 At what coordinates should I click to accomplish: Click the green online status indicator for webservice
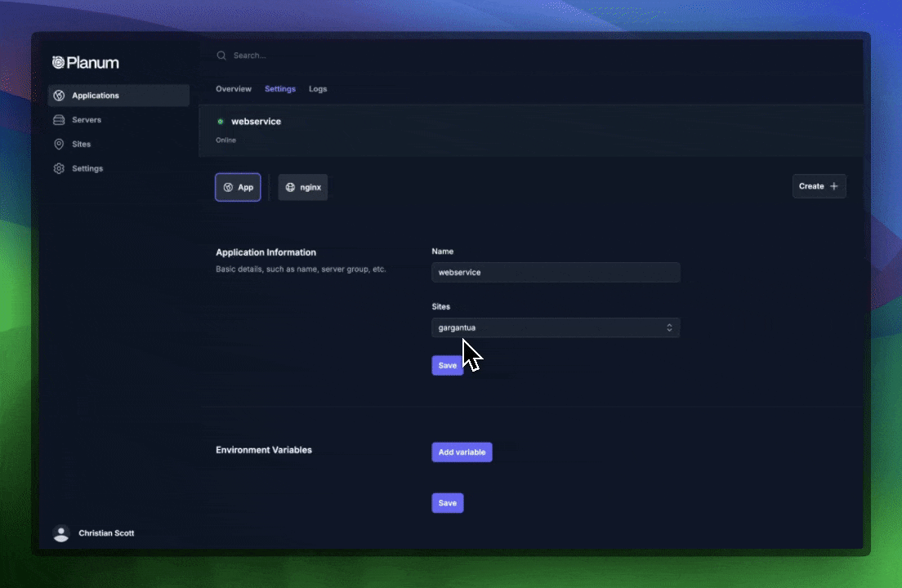pyautogui.click(x=220, y=121)
